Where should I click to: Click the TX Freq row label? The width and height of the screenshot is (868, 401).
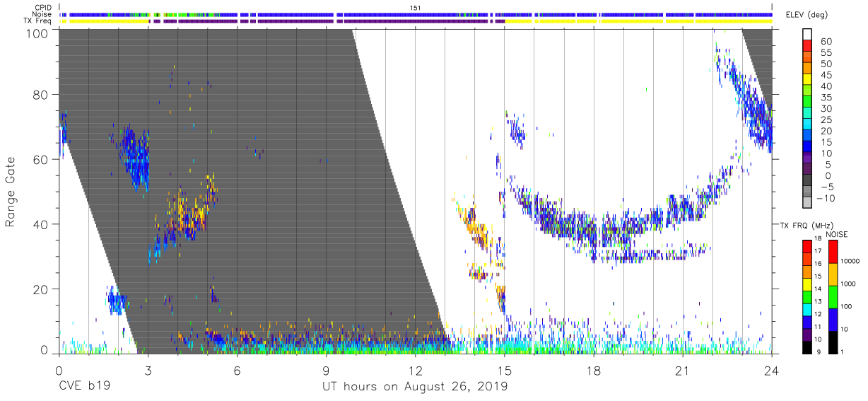[x=38, y=21]
